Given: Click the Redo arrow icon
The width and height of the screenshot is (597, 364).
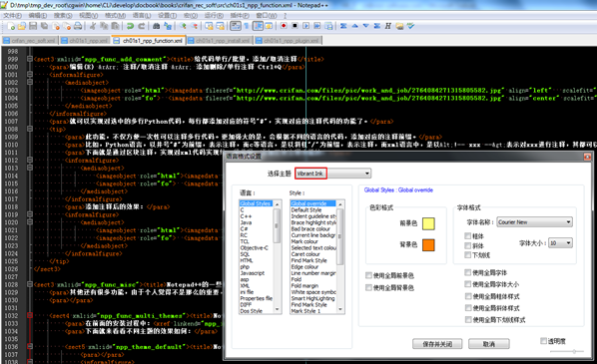Looking at the screenshot, I should click(x=141, y=26).
